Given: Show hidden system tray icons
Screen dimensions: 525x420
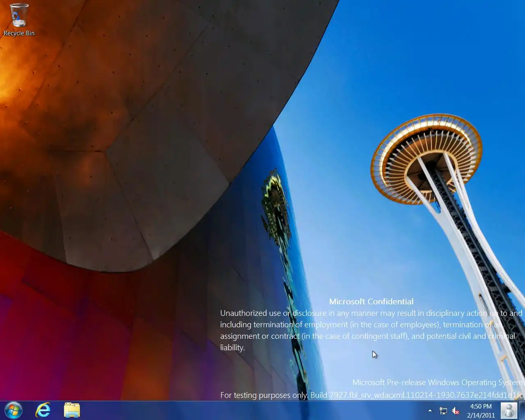Looking at the screenshot, I should 430,410.
